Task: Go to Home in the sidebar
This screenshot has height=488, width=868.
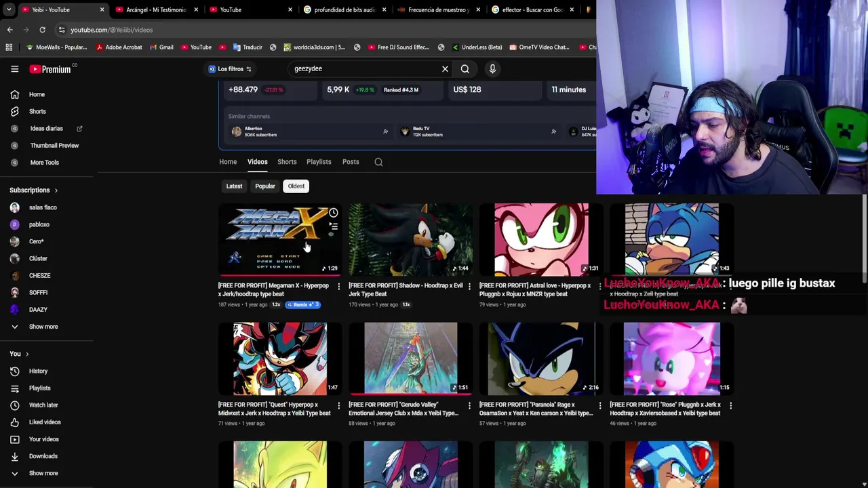Action: [37, 94]
